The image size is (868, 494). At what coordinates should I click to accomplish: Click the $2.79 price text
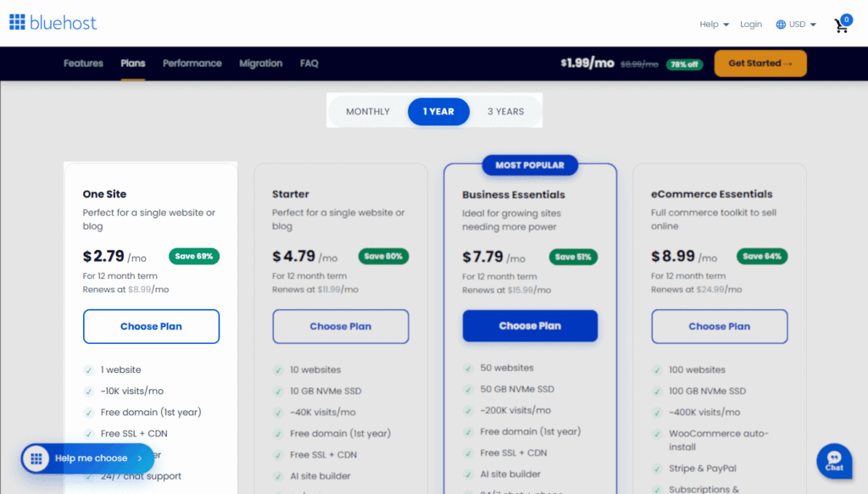pos(103,256)
